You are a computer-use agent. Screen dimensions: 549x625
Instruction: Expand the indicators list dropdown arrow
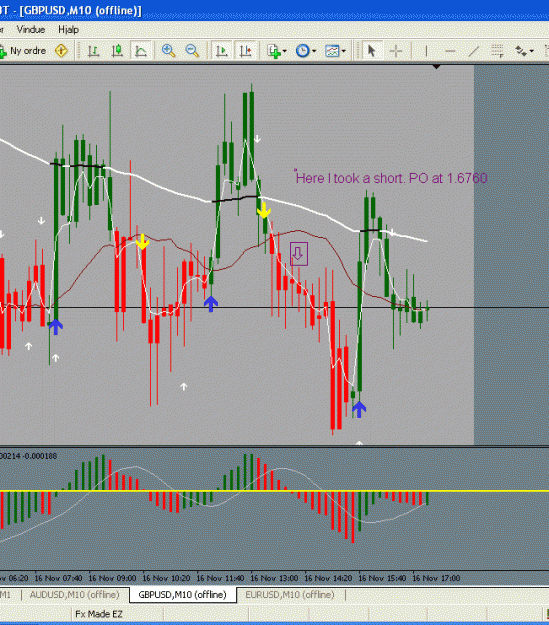point(284,51)
